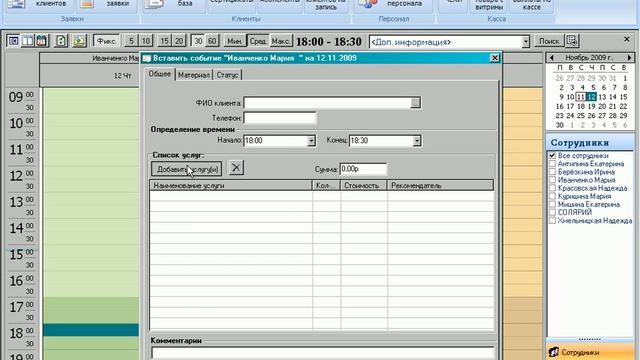Select November 19 in the mini calendar
Screen dimensions: 640x360
(591, 107)
